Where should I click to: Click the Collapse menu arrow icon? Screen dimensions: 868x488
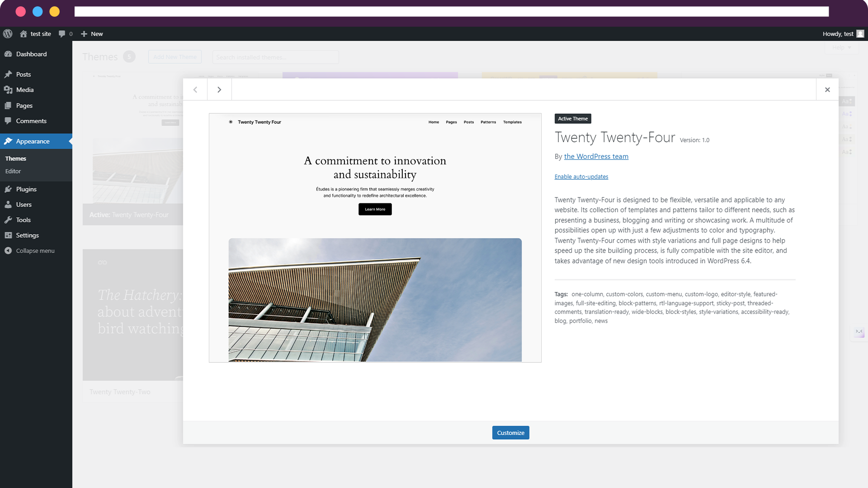8,251
